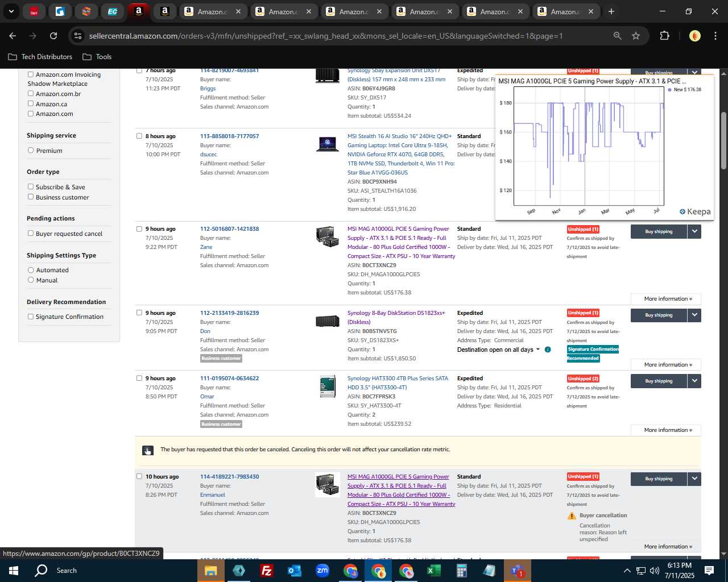The height and width of the screenshot is (582, 728).
Task: Open buyer name link Enmanuel
Action: tap(212, 495)
